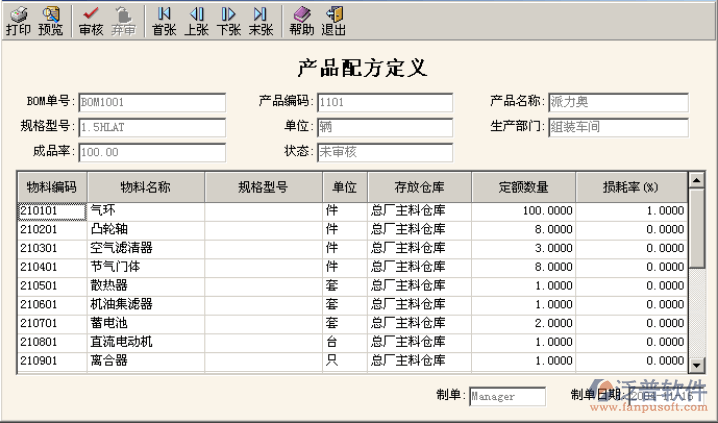Click the 弃审 unapprove toolbar button

click(123, 20)
